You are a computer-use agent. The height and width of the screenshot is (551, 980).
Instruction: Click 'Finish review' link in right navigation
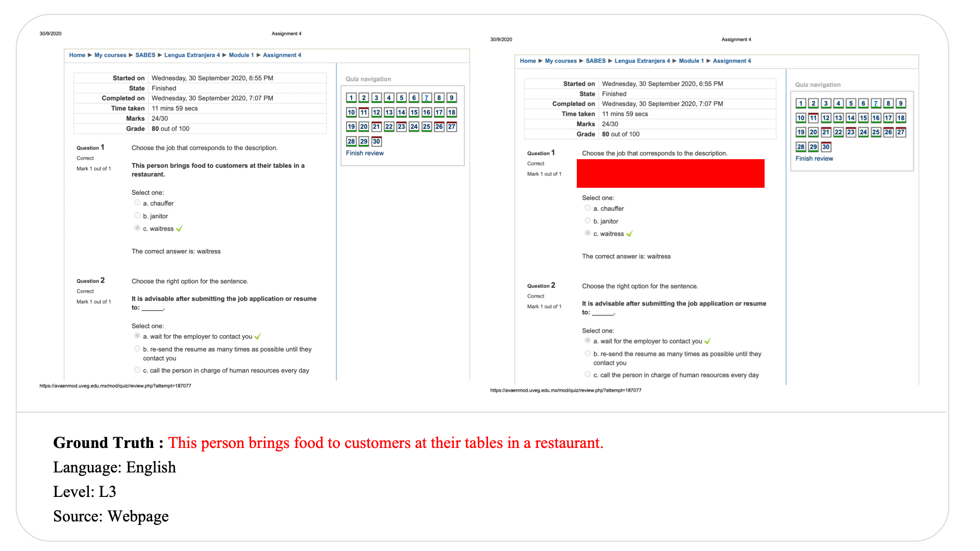pyautogui.click(x=814, y=159)
